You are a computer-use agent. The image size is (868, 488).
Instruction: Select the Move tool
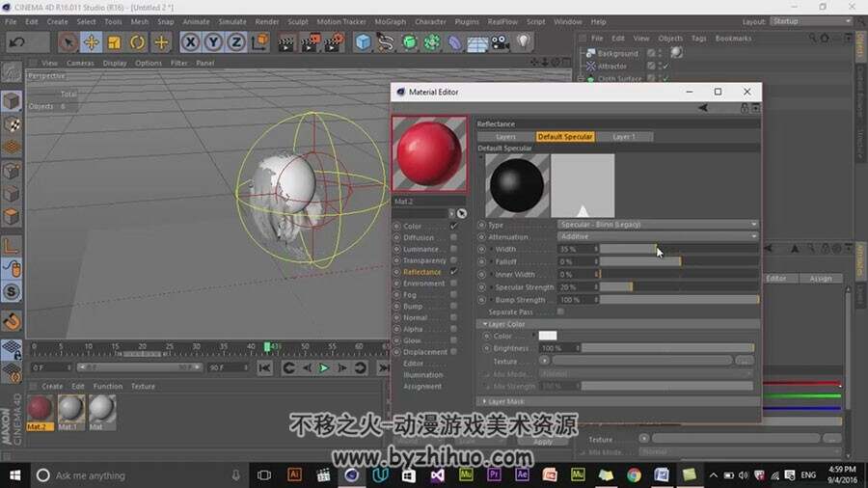[92, 42]
